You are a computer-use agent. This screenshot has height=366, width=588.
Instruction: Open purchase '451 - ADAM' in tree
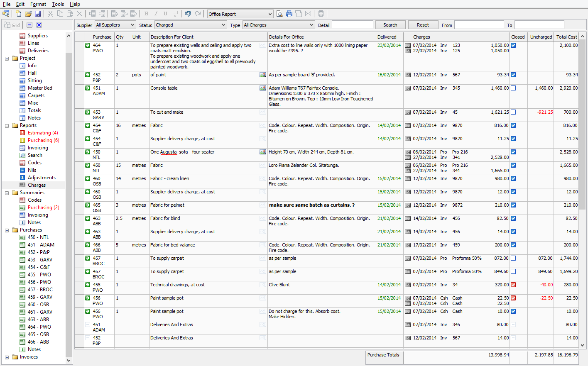click(41, 245)
